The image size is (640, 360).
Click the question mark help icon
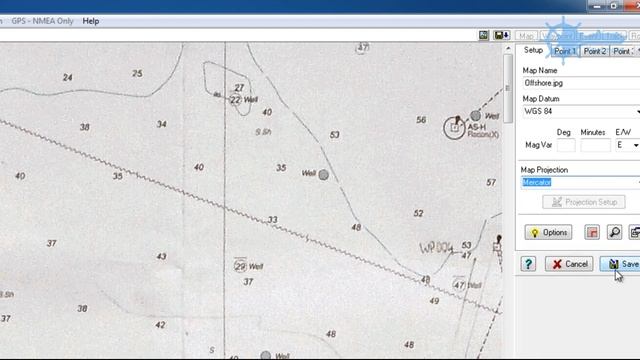pyautogui.click(x=528, y=264)
